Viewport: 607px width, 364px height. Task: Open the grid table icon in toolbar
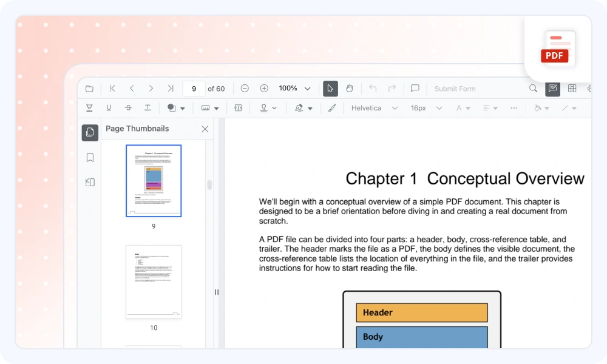[572, 89]
